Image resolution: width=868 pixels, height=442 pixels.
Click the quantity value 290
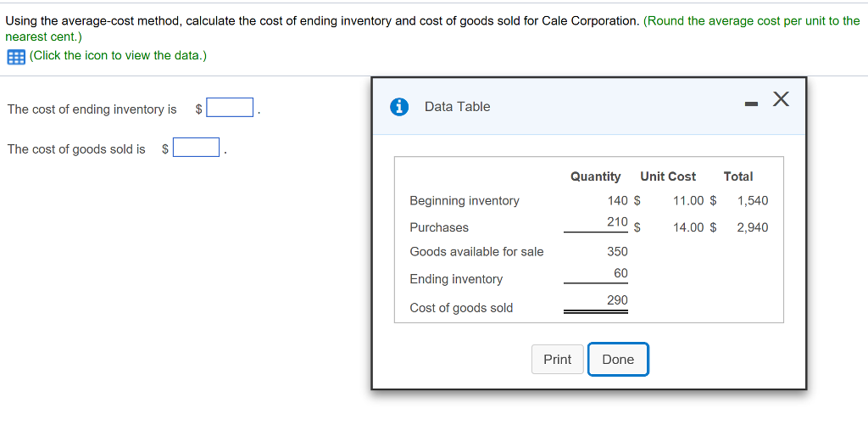617,300
